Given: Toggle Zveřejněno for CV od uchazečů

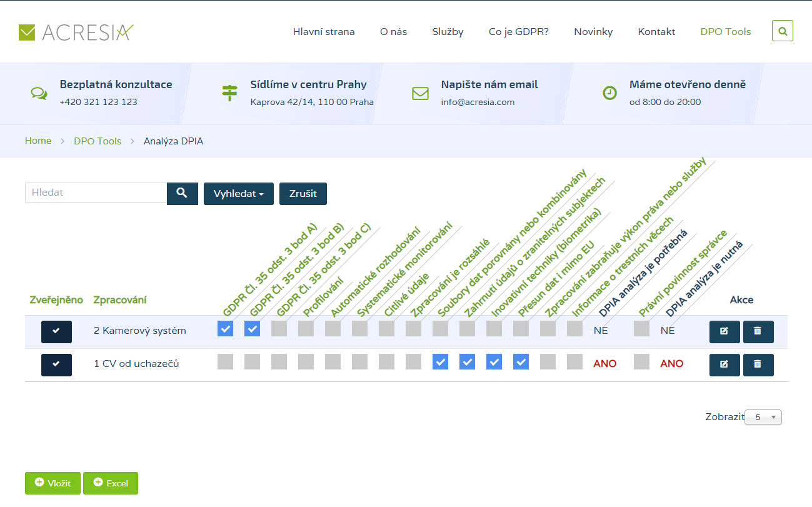Looking at the screenshot, I should tap(56, 365).
